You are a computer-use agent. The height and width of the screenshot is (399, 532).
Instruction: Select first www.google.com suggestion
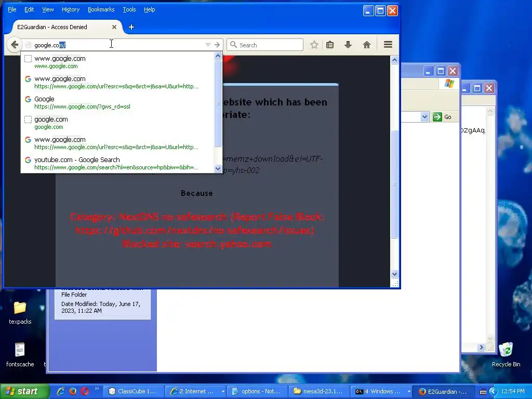pos(117,62)
